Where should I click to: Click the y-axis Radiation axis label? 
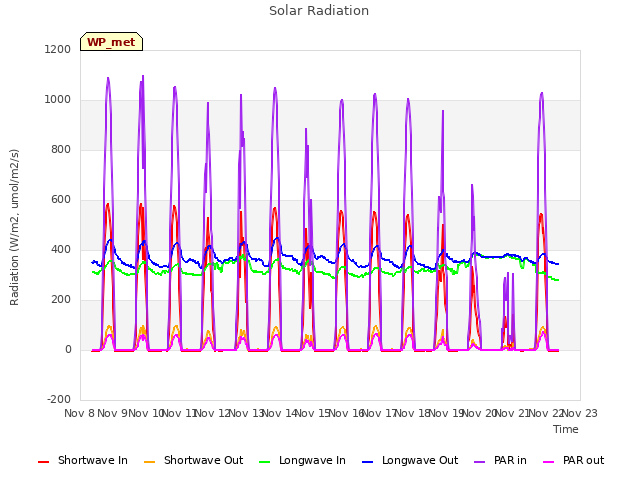click(x=14, y=227)
